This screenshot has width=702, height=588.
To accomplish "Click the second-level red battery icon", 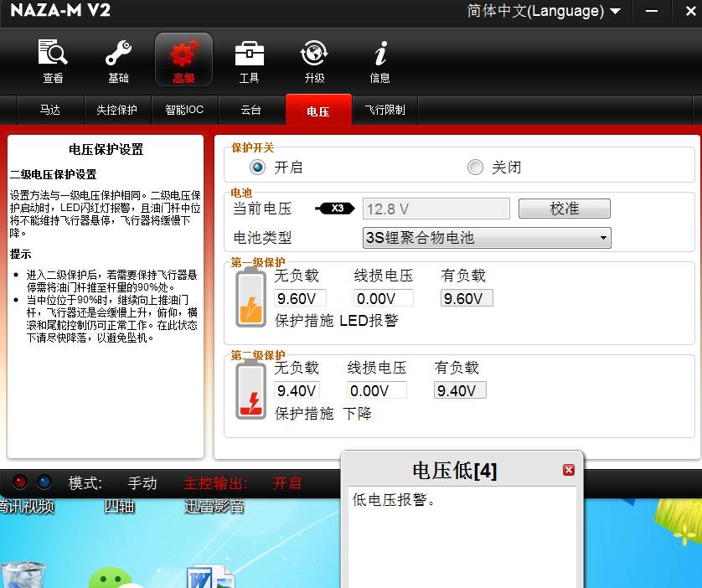I will coord(250,389).
